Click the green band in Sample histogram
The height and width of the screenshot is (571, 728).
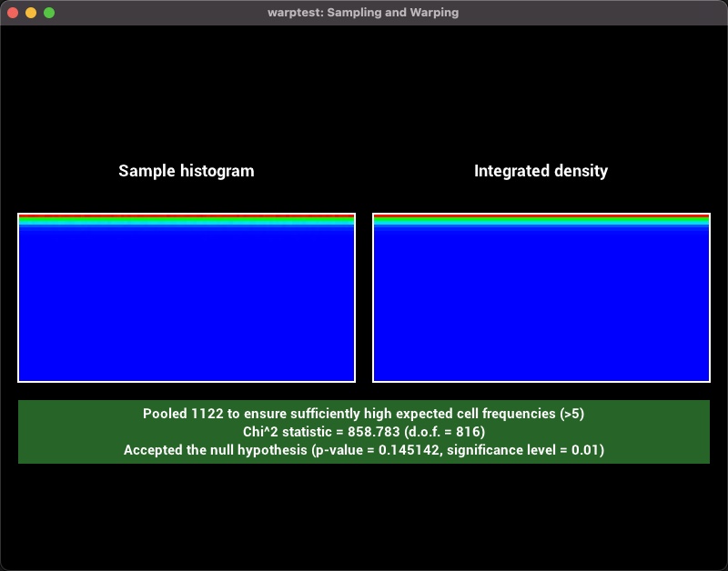187,221
